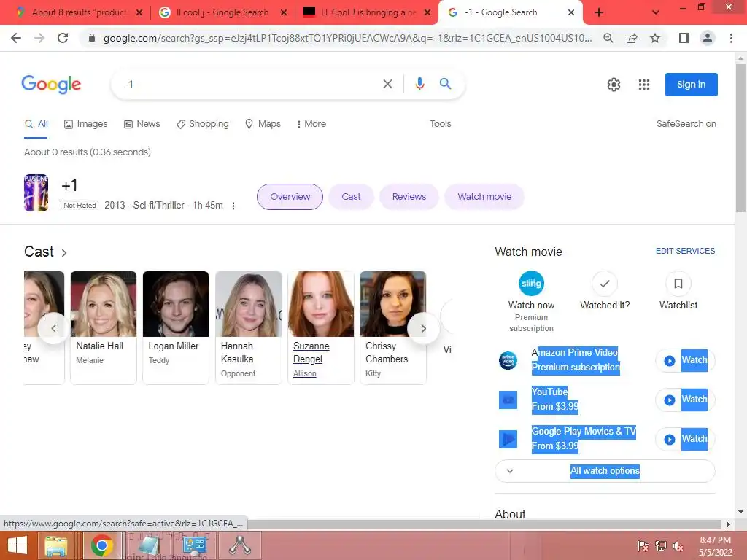Viewport: 747px width, 560px height.
Task: Open Chrome three-dot menu
Action: coord(731,38)
